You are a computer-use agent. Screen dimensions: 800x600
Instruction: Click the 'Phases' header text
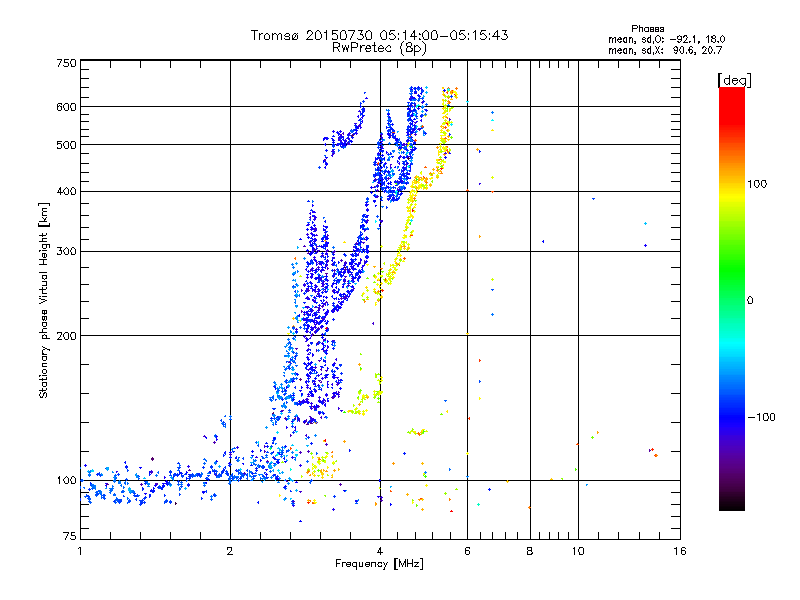point(647,29)
